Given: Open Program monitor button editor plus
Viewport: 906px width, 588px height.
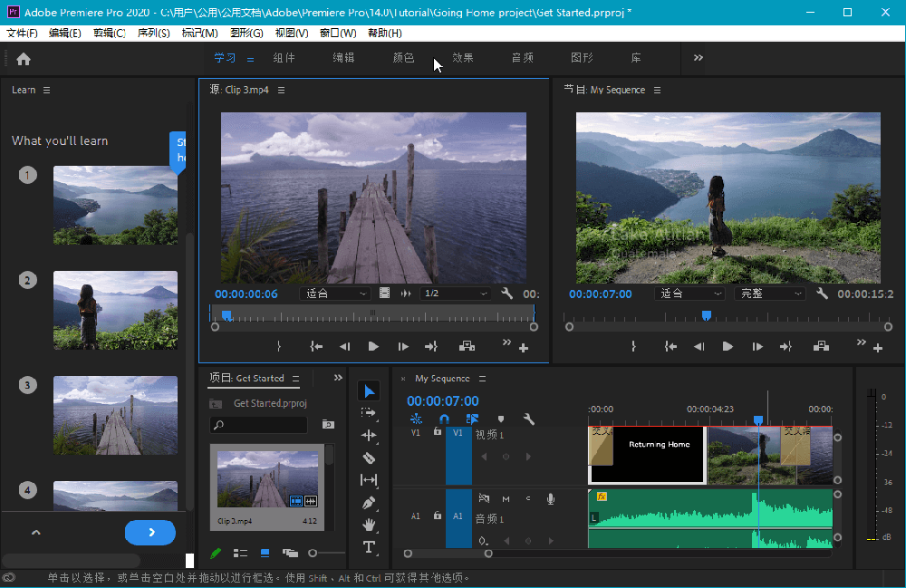Looking at the screenshot, I should pos(878,348).
